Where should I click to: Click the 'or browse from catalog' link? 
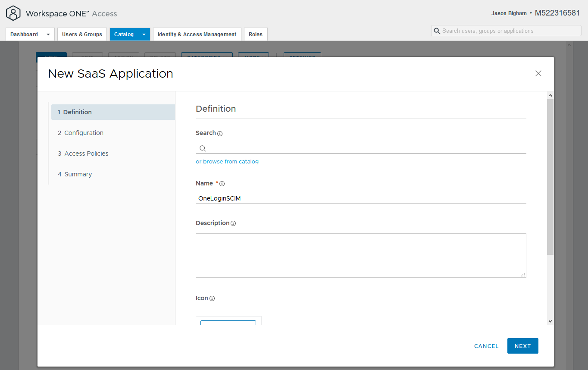tap(227, 161)
